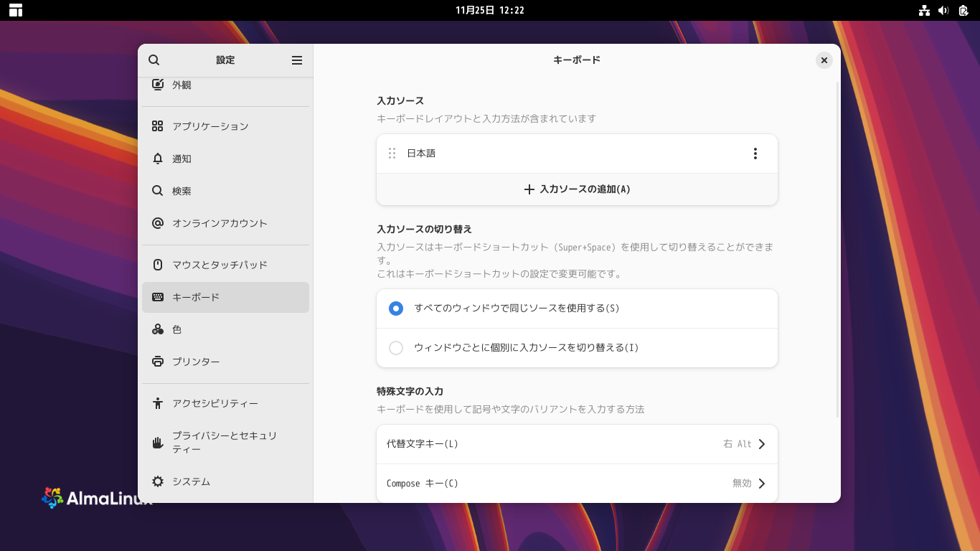Open the 代替文字キー row chevron
The image size is (980, 551).
762,444
